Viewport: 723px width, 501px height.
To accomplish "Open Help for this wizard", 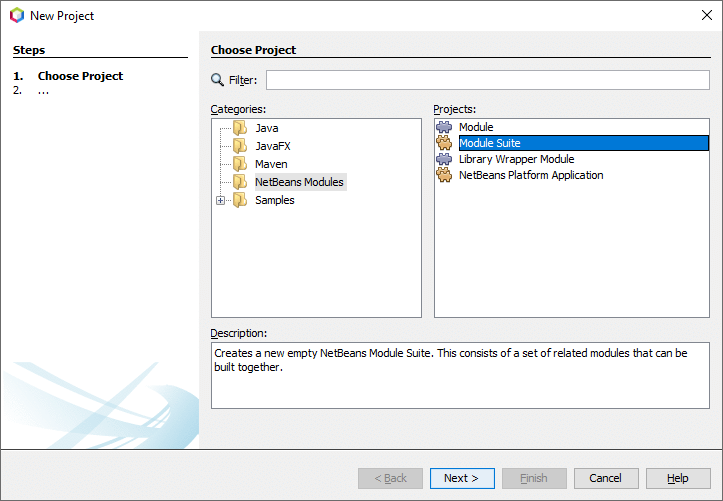I will pyautogui.click(x=678, y=478).
